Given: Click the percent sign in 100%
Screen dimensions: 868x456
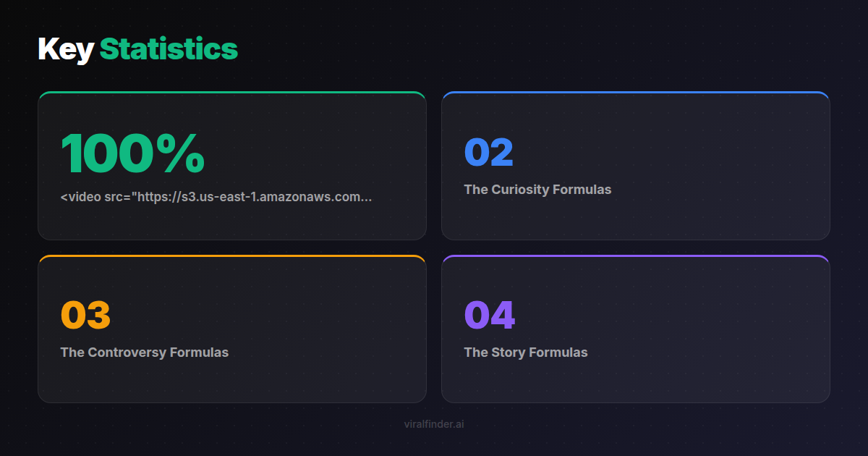Looking at the screenshot, I should click(x=184, y=155).
